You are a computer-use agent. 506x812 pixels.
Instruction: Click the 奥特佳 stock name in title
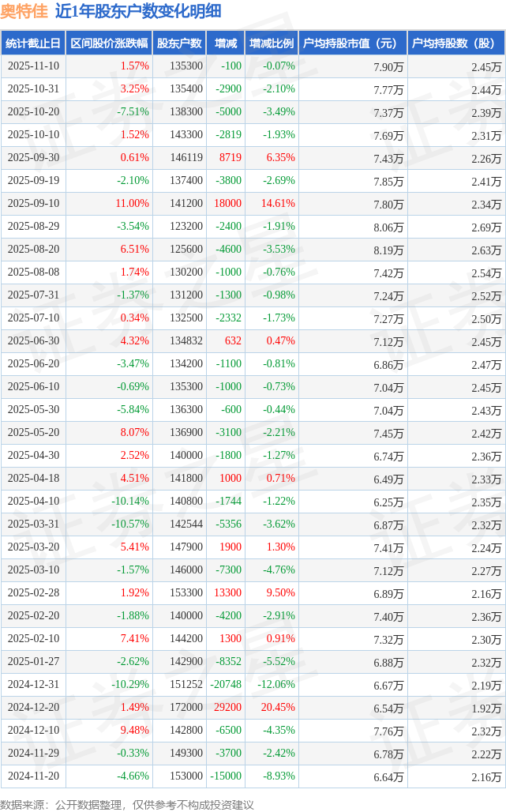(x=24, y=11)
